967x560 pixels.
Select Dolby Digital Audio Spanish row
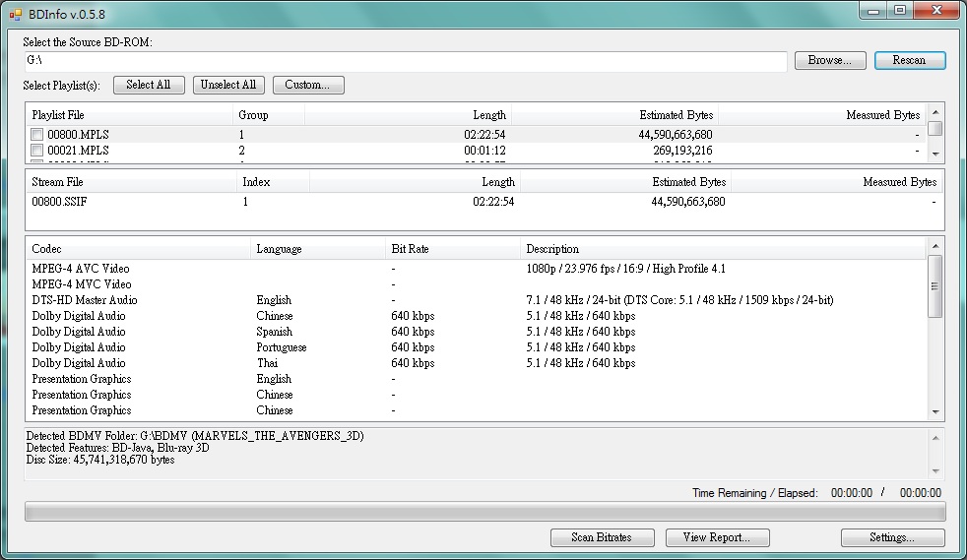point(476,332)
